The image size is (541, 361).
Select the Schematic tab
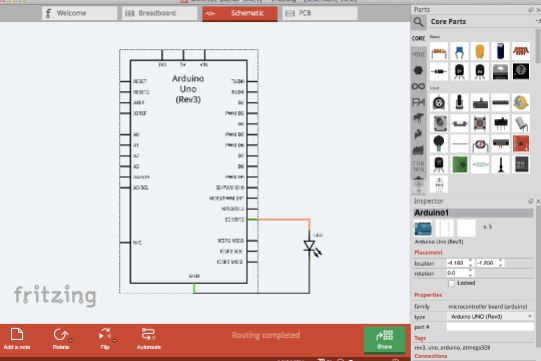[240, 13]
